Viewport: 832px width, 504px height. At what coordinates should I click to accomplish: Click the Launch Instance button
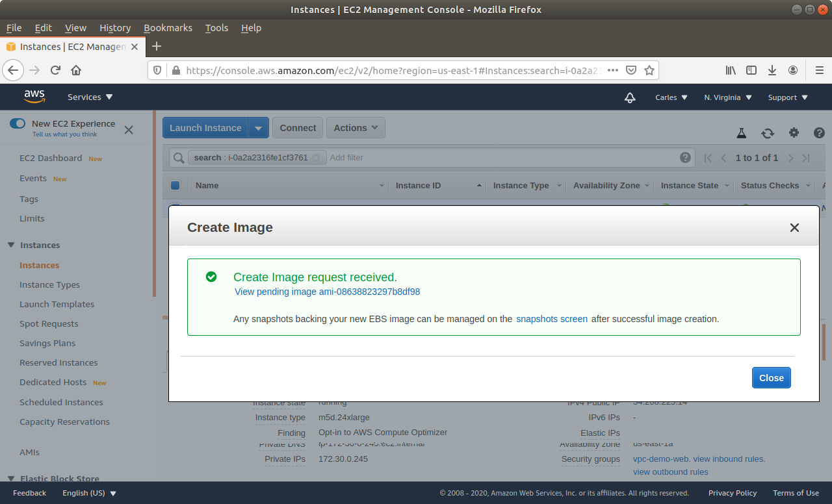point(205,128)
